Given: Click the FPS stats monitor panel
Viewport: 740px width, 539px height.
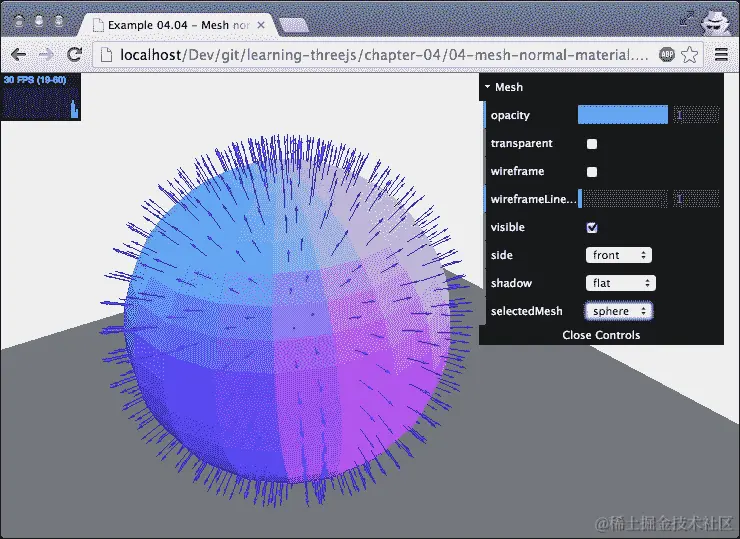Looking at the screenshot, I should click(x=41, y=97).
